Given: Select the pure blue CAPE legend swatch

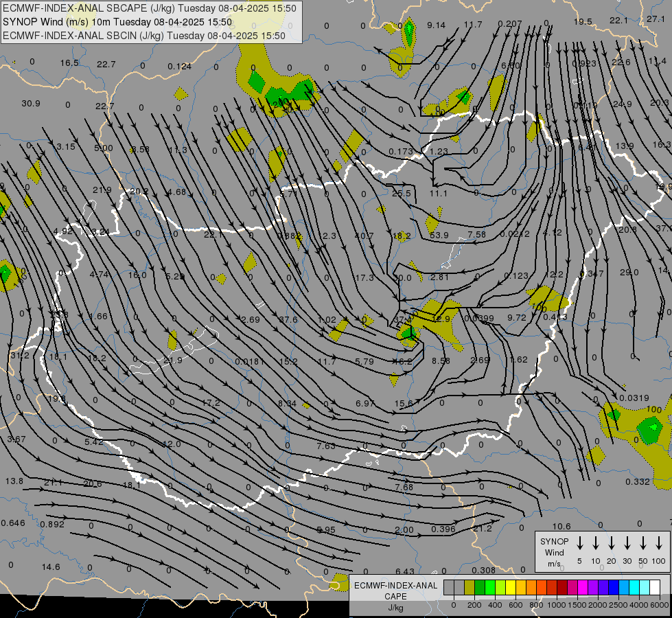Looking at the screenshot, I should click(x=614, y=588).
